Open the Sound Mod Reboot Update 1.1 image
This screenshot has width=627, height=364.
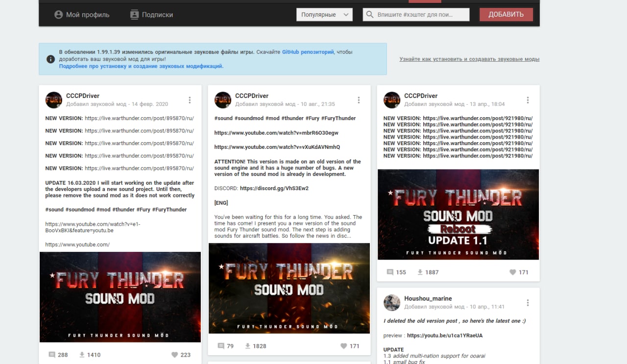458,214
